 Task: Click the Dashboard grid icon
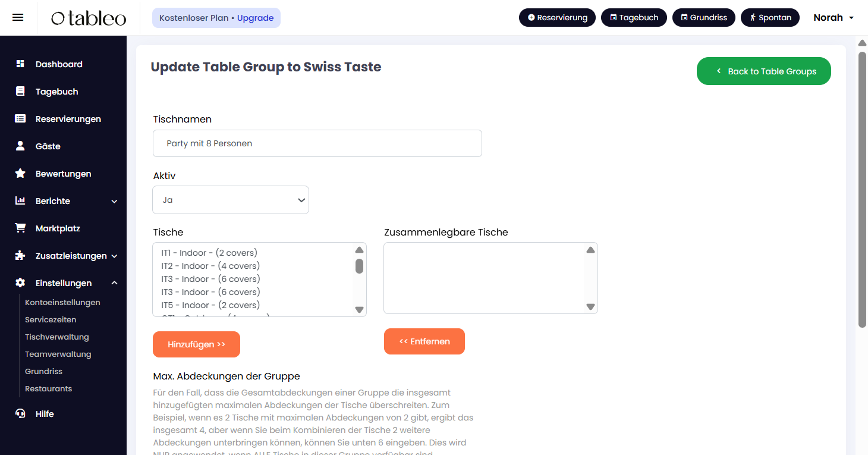point(20,64)
